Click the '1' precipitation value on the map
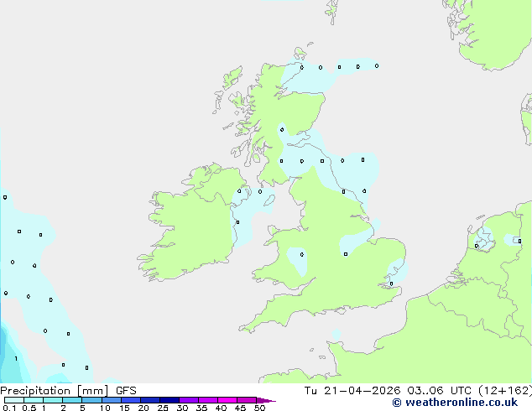This screenshot has height=411, width=532. (x=16, y=358)
